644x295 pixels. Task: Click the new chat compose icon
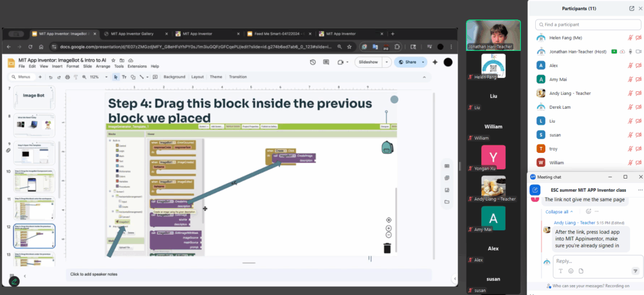(x=535, y=189)
